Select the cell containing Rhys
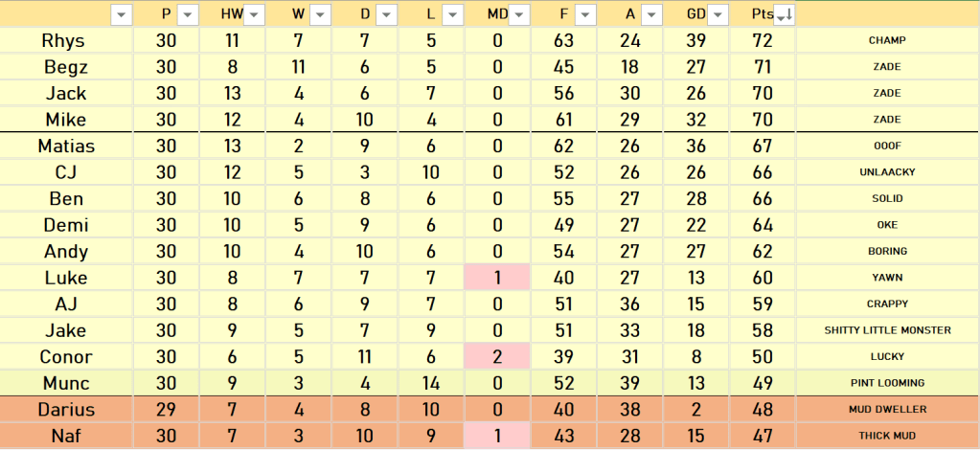This screenshot has width=980, height=450. pos(65,40)
